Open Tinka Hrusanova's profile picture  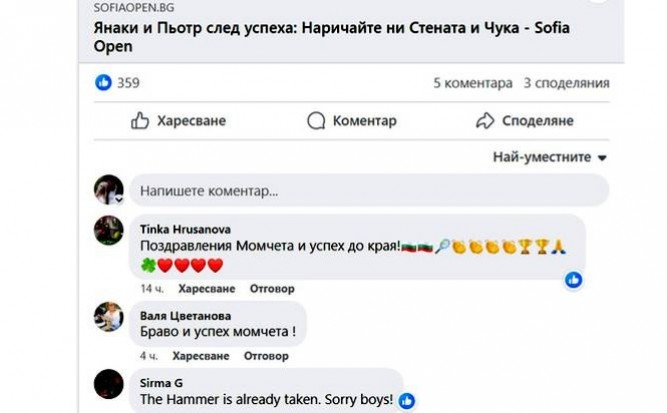coord(109,231)
